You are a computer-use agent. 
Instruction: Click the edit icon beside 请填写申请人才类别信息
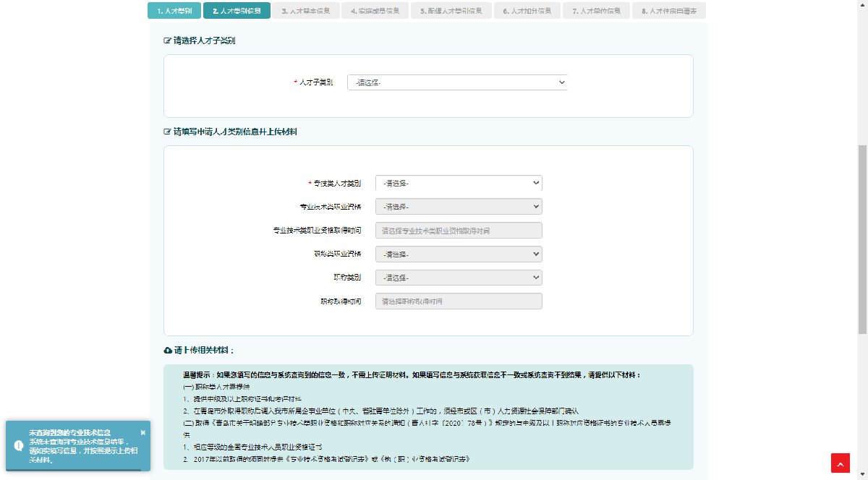pyautogui.click(x=168, y=132)
